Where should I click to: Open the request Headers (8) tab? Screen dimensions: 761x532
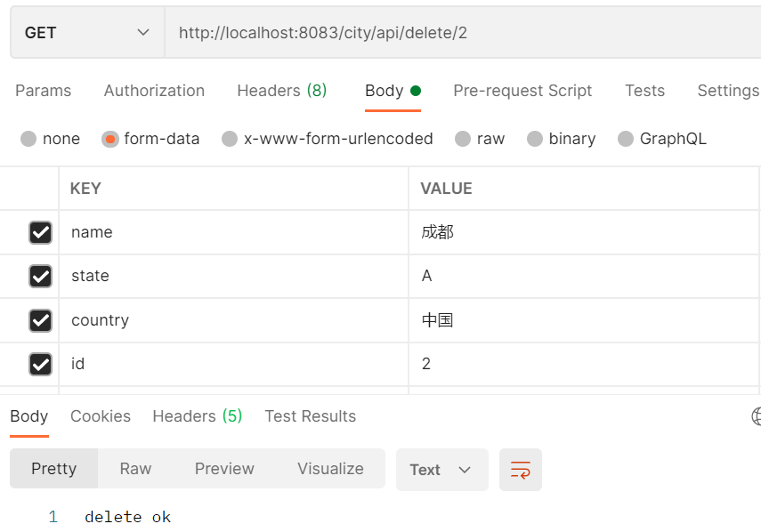point(282,91)
